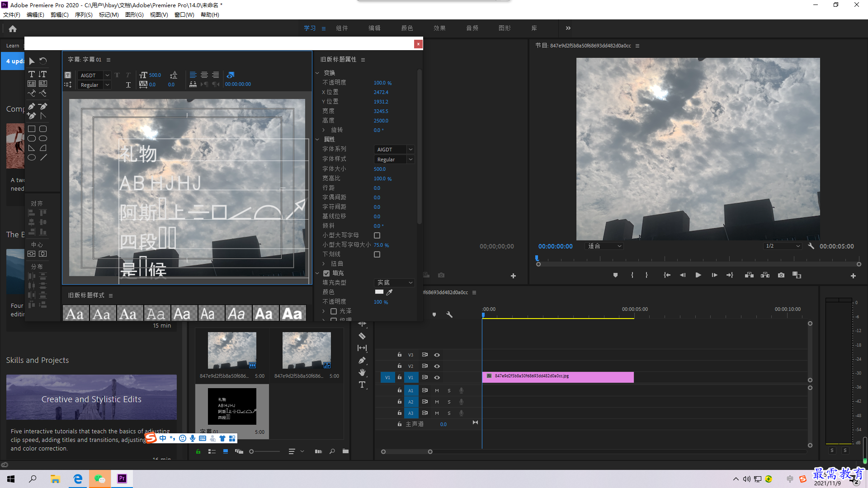Select the Rounded Rectangle tool

pos(43,129)
